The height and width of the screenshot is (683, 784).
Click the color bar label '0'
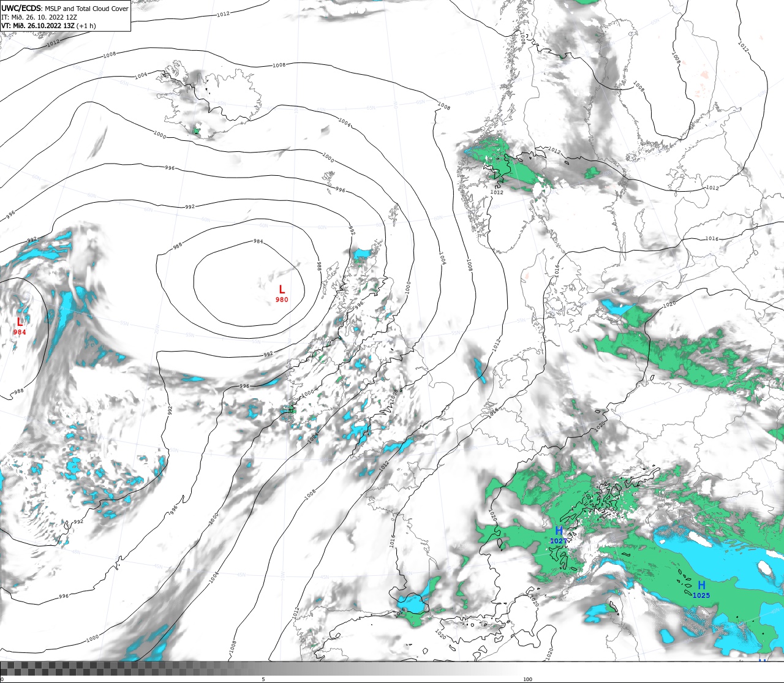click(2, 679)
